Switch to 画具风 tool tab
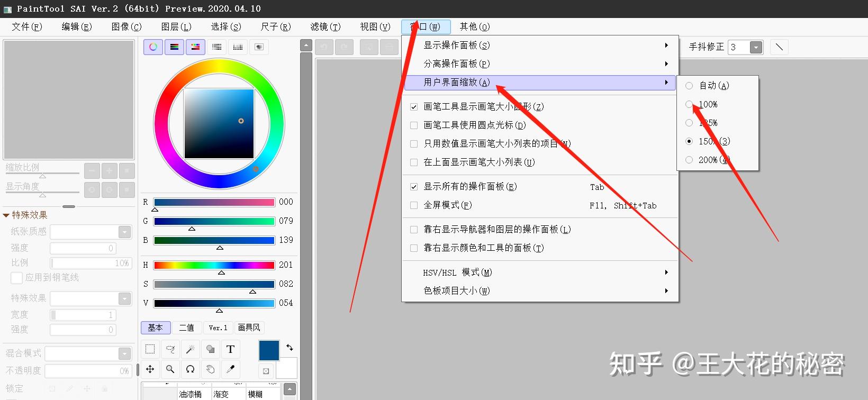Screen dimensions: 868x400 (249, 328)
